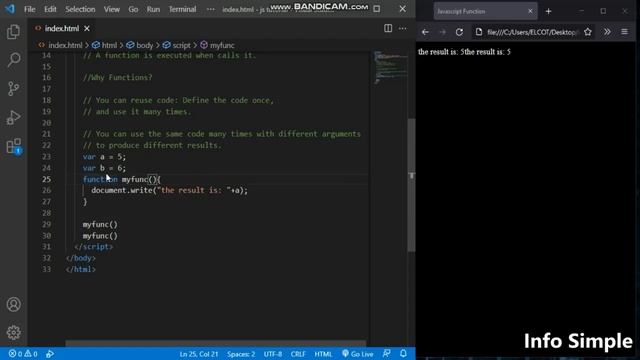Open editor More Actions ellipsis
The height and width of the screenshot is (360, 640).
(x=402, y=28)
